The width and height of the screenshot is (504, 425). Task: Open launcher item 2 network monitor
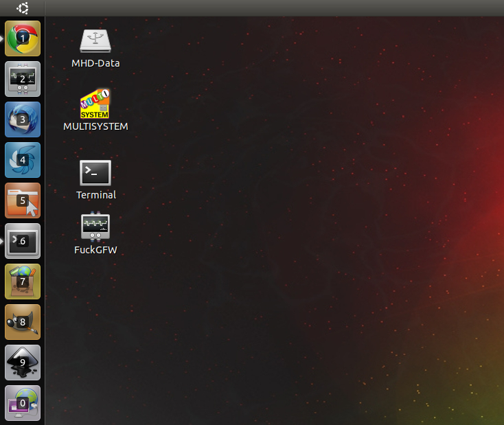pyautogui.click(x=23, y=79)
